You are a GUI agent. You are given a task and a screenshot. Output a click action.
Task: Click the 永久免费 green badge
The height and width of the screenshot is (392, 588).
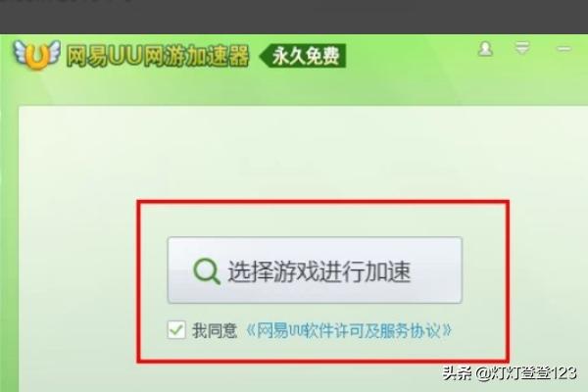(303, 56)
